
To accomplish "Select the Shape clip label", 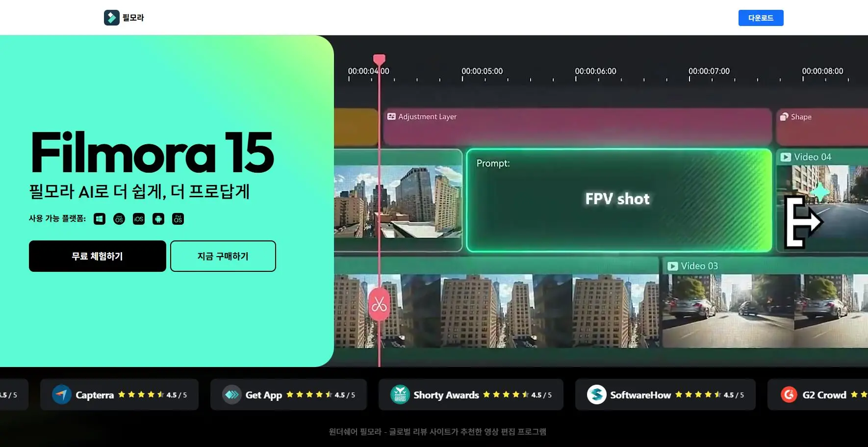I will (801, 117).
